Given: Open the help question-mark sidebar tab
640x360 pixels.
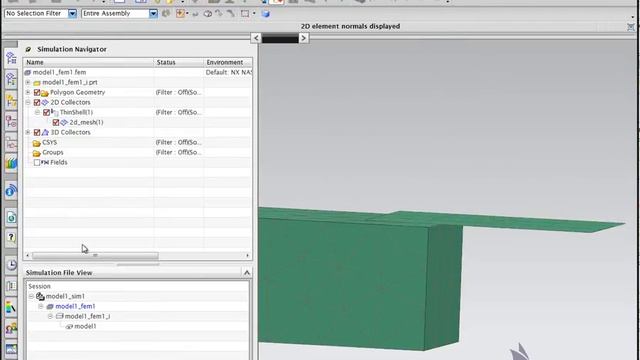Looking at the screenshot, I should tap(11, 238).
